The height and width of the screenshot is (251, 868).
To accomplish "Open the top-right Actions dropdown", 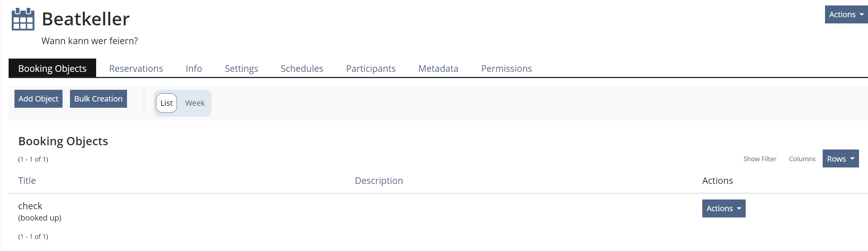I will (846, 14).
